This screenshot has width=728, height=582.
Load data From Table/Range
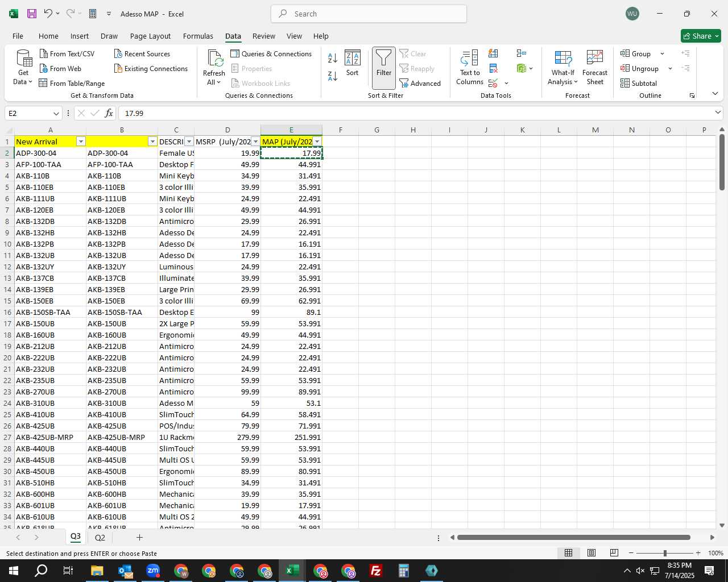[72, 83]
